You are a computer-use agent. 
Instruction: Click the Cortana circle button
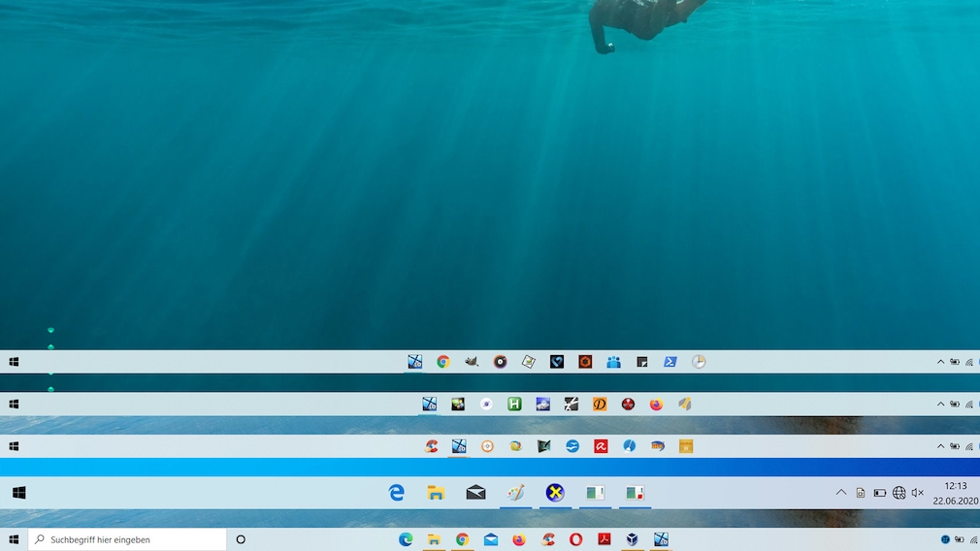[x=241, y=539]
